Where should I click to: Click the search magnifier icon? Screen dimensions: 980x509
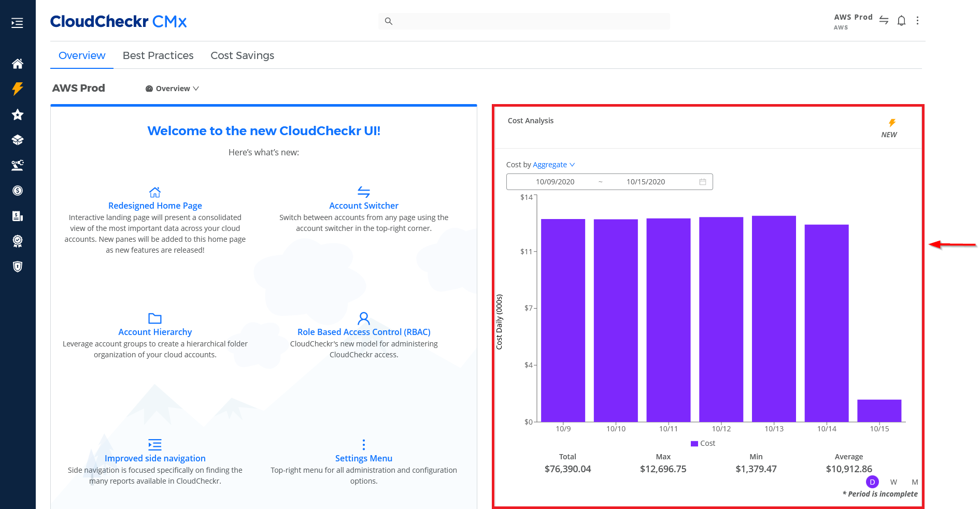pyautogui.click(x=389, y=21)
